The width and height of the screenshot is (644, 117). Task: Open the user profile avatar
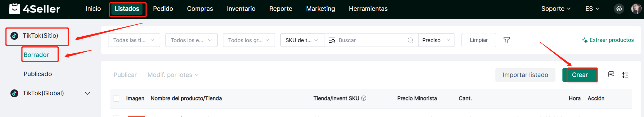coord(636,9)
